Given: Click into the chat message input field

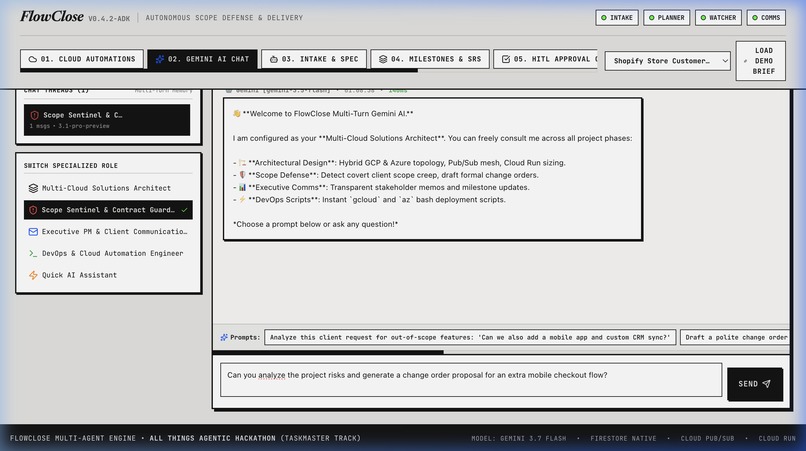Looking at the screenshot, I should [471, 380].
